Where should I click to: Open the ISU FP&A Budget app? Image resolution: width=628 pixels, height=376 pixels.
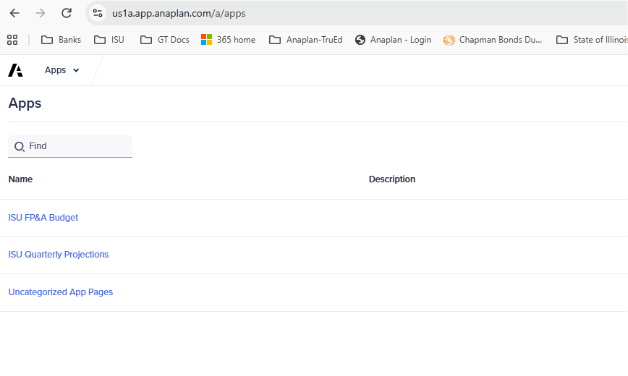tap(43, 217)
